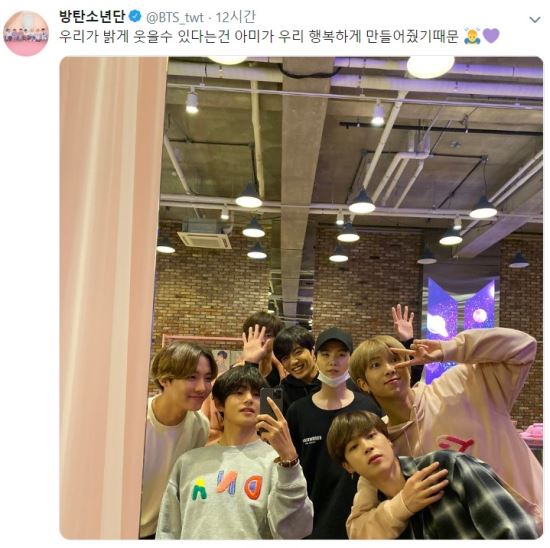550x548 pixels.
Task: Click the colorful letters on the gray sweatshirt
Action: click(227, 486)
